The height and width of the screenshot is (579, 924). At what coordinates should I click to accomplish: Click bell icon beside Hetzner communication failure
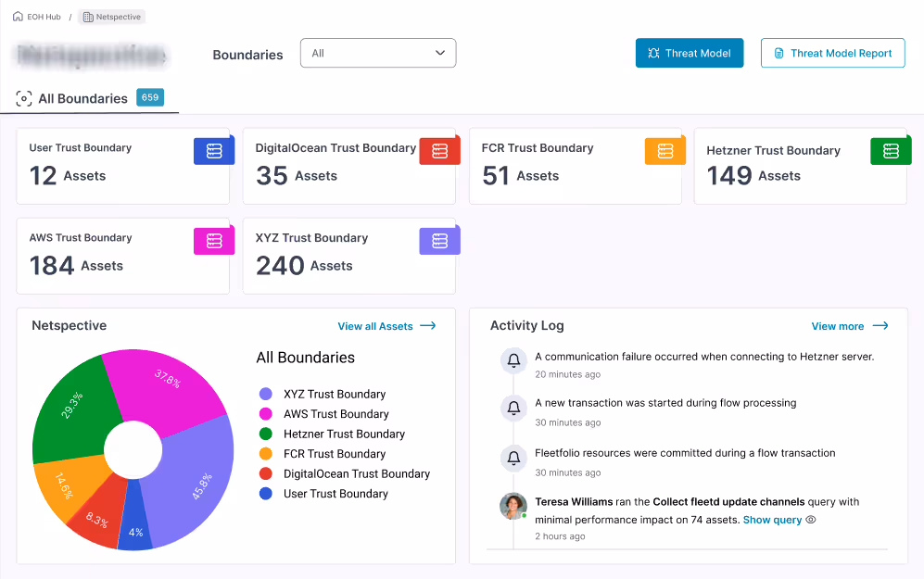513,359
